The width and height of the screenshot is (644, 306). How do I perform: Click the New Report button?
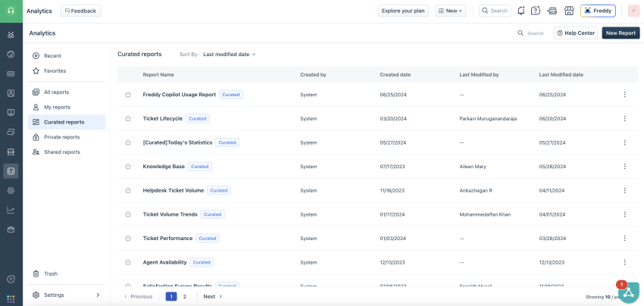pyautogui.click(x=621, y=33)
